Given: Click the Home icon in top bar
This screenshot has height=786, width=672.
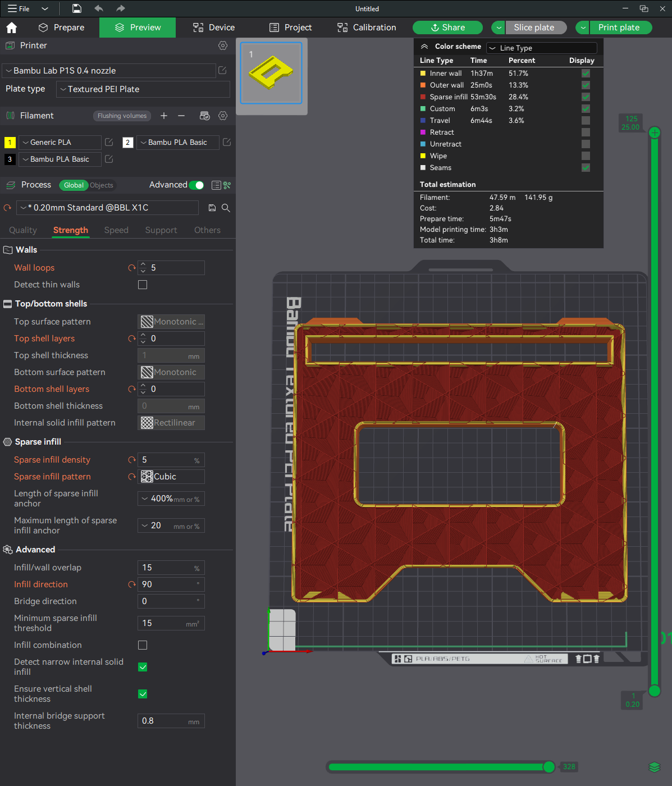Looking at the screenshot, I should pos(11,28).
